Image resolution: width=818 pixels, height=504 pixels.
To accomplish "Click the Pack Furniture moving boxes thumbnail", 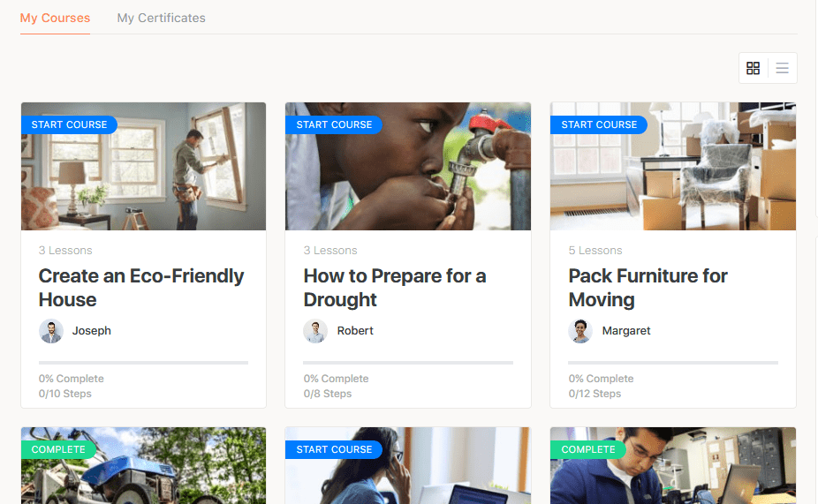I will point(673,166).
